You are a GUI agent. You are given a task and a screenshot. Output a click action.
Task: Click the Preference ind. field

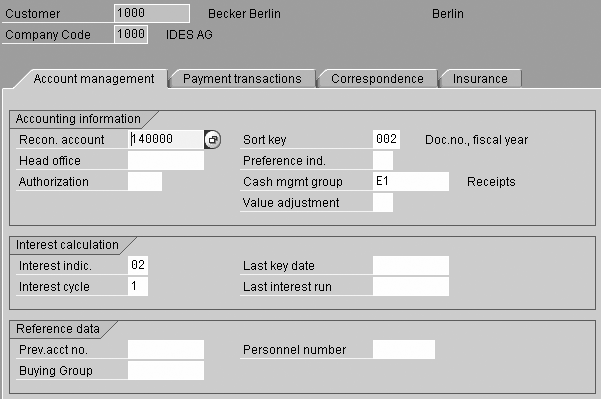tap(383, 160)
